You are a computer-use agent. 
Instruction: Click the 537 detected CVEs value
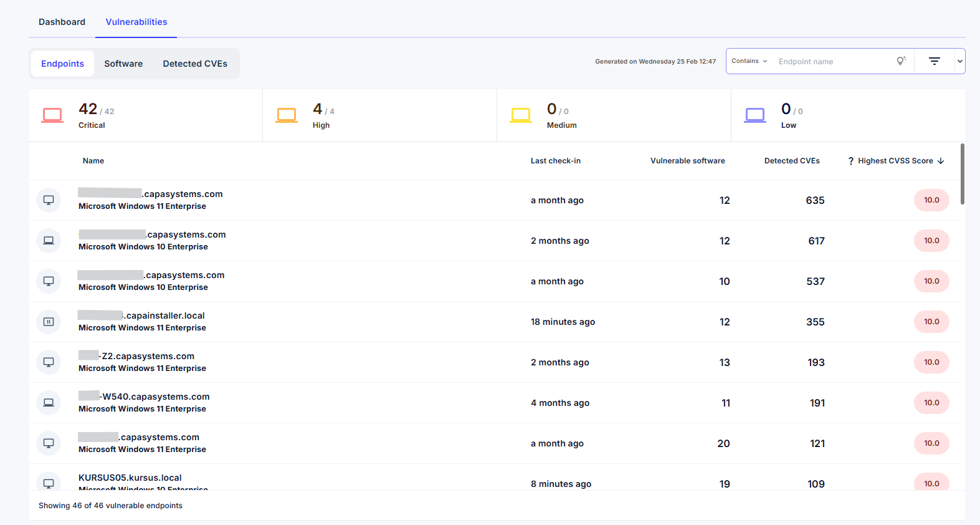pos(816,281)
